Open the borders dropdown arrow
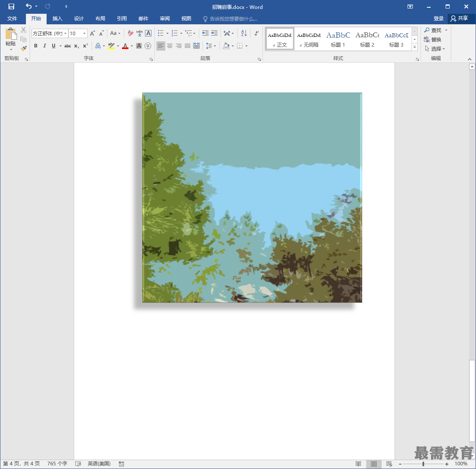Image resolution: width=476 pixels, height=469 pixels. click(246, 46)
